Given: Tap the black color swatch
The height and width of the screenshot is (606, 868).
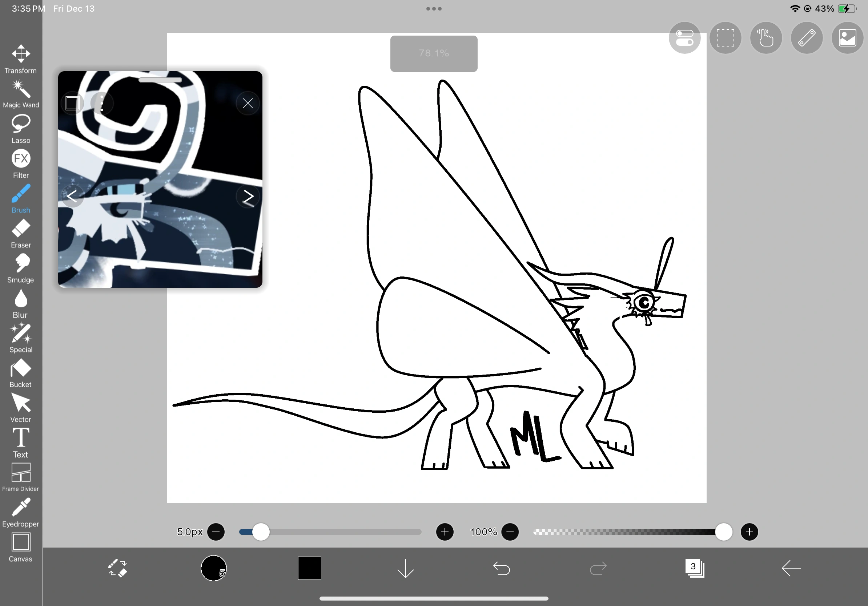Looking at the screenshot, I should click(x=309, y=568).
